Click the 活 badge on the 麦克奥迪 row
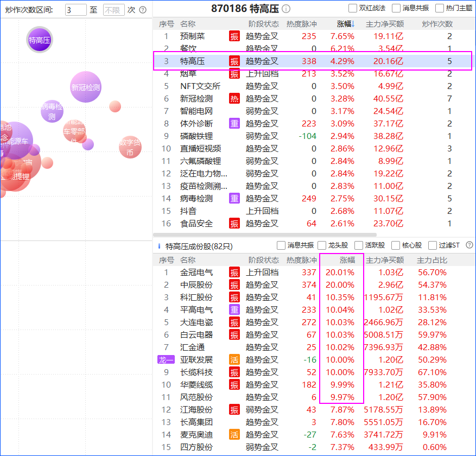476x456 pixels. [x=234, y=434]
